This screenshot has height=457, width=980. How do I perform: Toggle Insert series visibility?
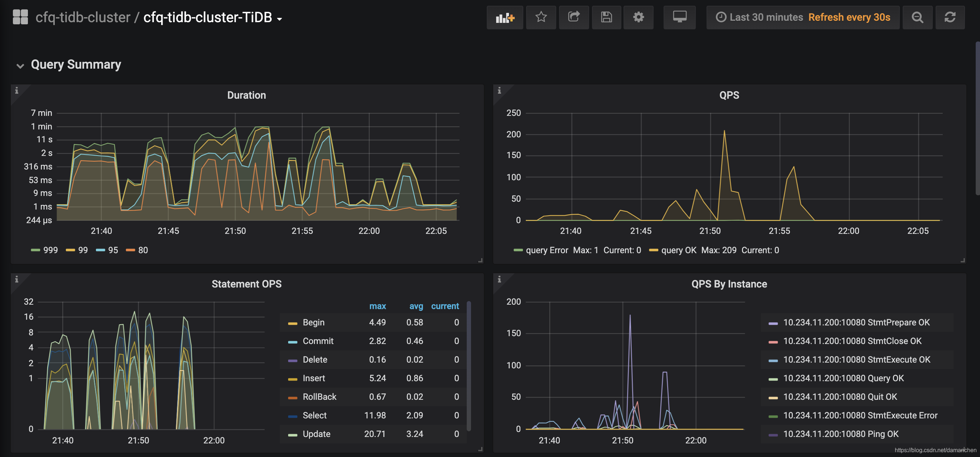(x=314, y=378)
